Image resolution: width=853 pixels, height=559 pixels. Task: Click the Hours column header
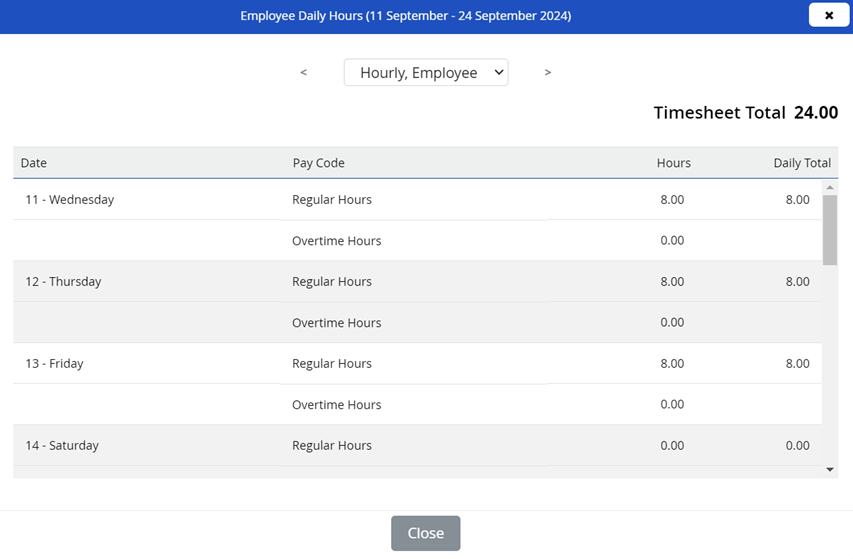pyautogui.click(x=673, y=163)
